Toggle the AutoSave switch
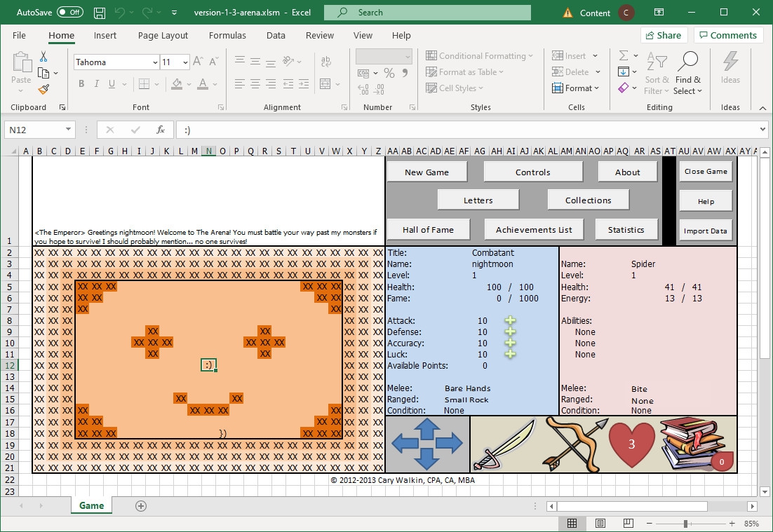This screenshot has height=532, width=773. point(69,13)
